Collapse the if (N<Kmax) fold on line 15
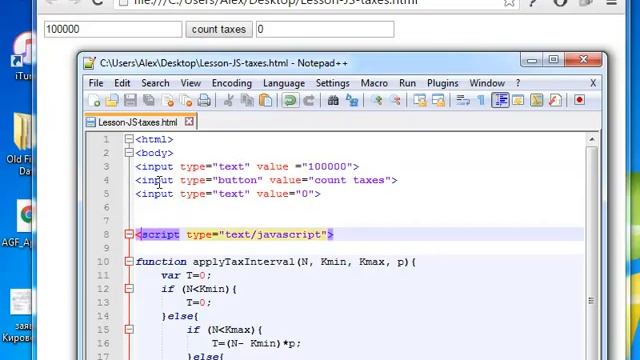The width and height of the screenshot is (640, 360). (x=129, y=329)
